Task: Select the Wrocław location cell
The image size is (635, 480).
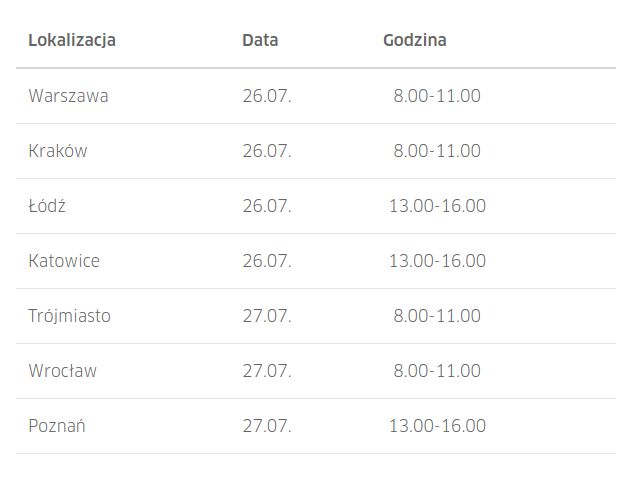Action: pyautogui.click(x=62, y=371)
